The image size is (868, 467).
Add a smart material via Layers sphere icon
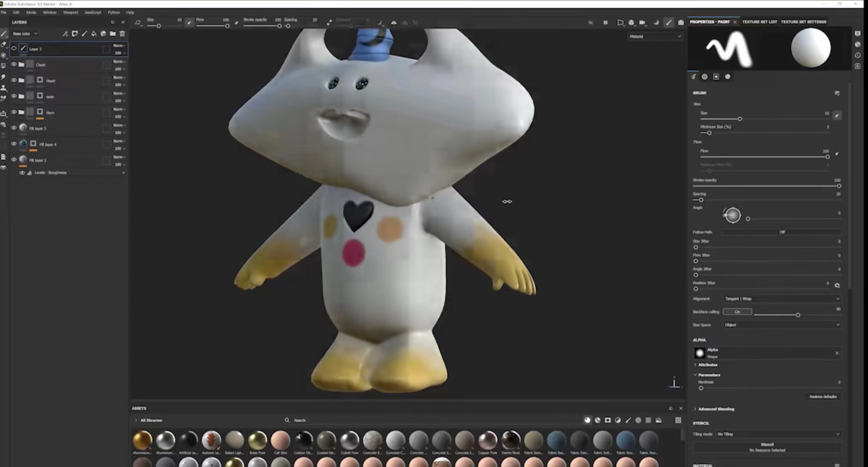click(103, 34)
